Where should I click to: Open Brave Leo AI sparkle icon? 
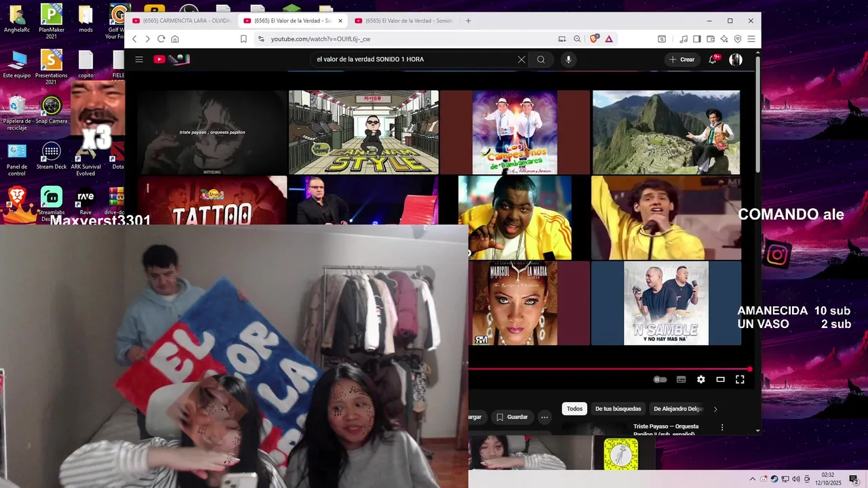724,39
